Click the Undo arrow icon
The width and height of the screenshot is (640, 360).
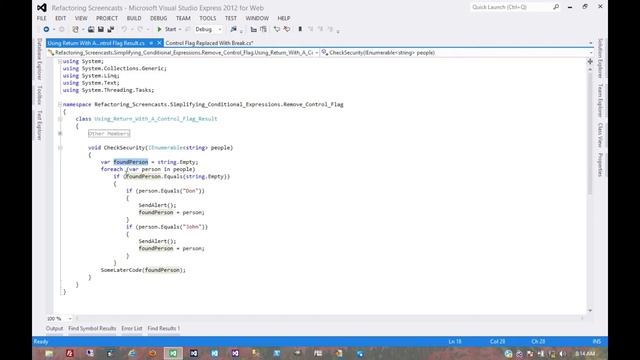[x=124, y=29]
